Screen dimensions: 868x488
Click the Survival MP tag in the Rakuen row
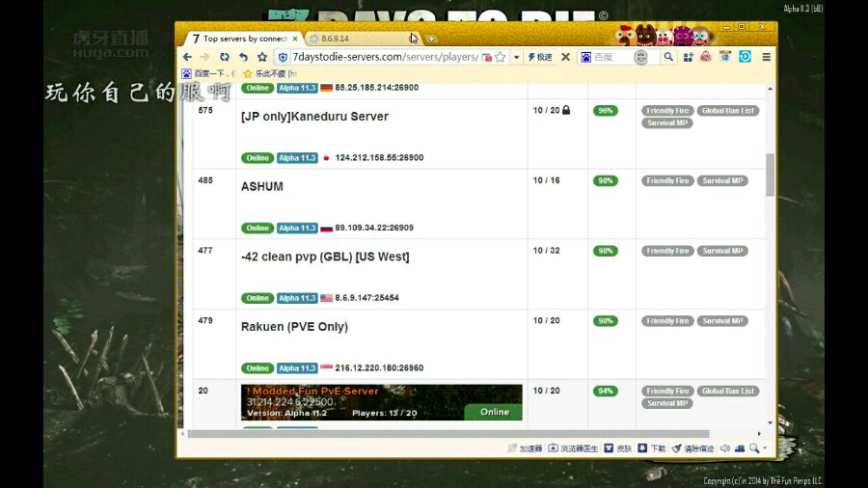722,321
